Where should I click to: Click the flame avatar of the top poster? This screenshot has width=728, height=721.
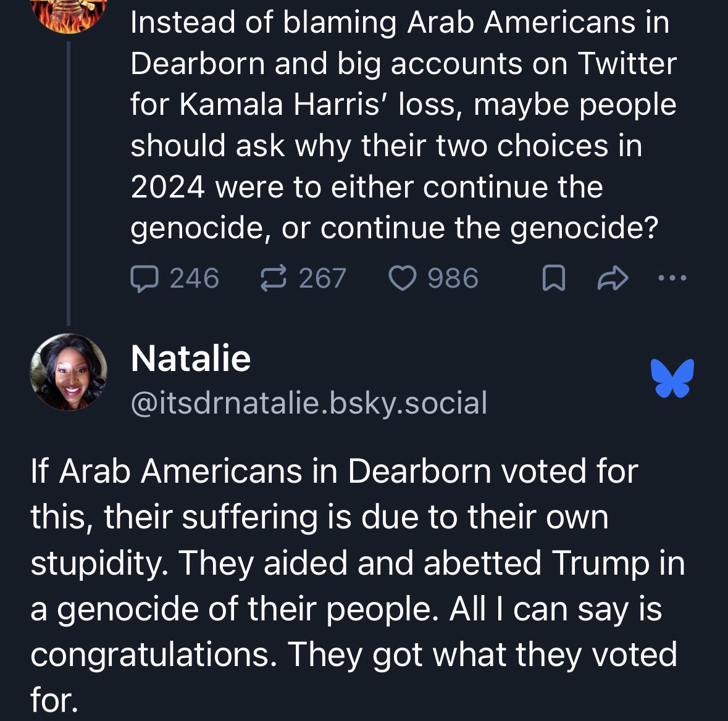pyautogui.click(x=69, y=14)
